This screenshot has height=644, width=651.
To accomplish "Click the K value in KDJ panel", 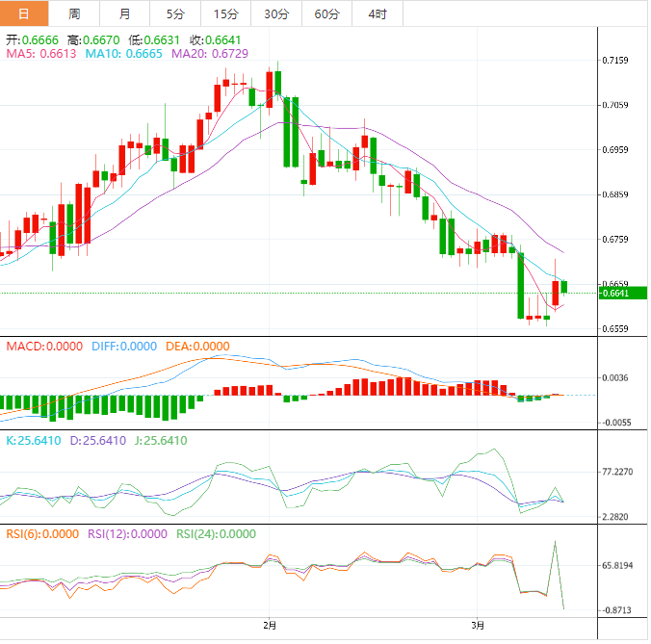I will [x=34, y=441].
